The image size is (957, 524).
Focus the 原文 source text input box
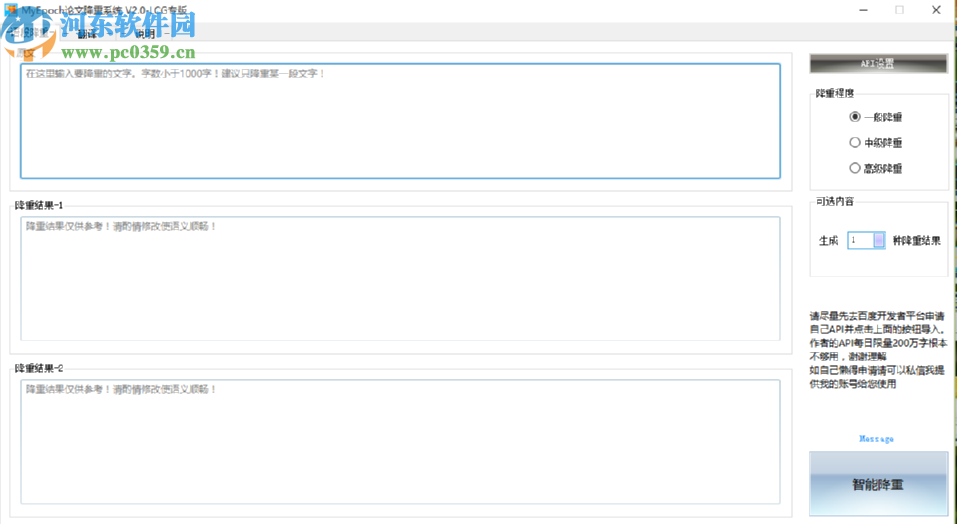(x=400, y=121)
